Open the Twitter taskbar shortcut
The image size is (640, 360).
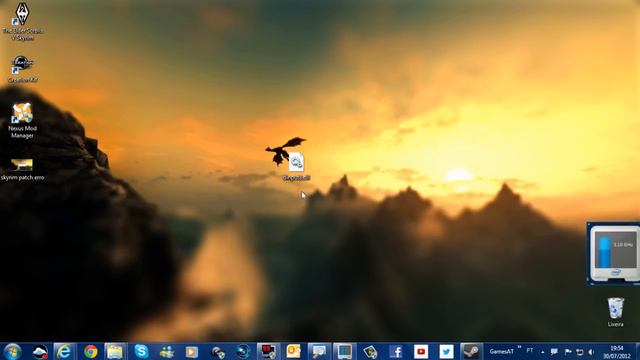446,351
